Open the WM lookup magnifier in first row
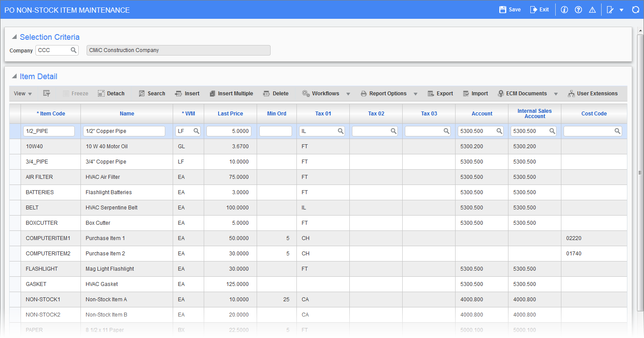Screen dimensions: 644x338 coord(196,131)
